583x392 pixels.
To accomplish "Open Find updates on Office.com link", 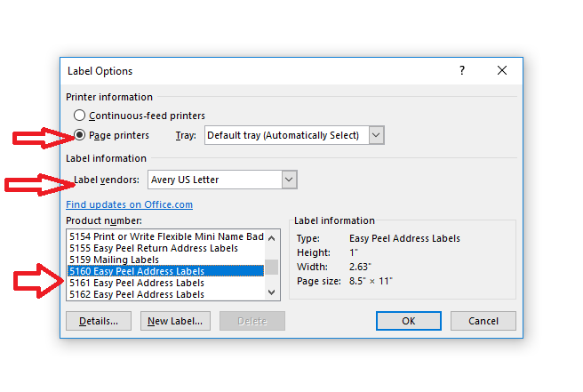I will click(129, 204).
